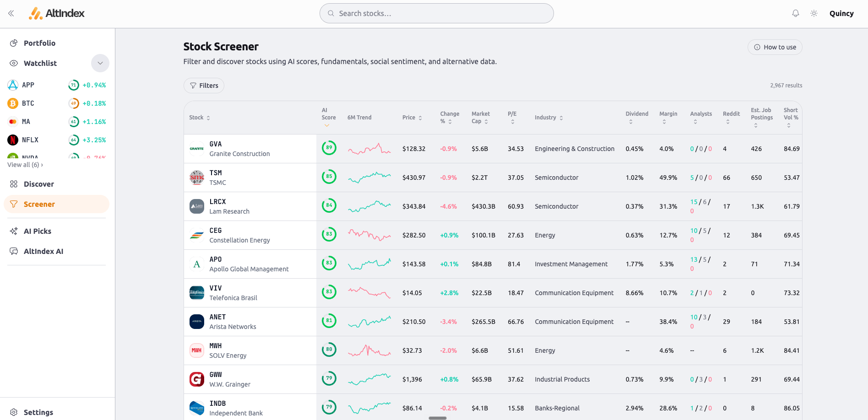
Task: Click the Telefonica Brasil logo
Action: click(x=197, y=293)
